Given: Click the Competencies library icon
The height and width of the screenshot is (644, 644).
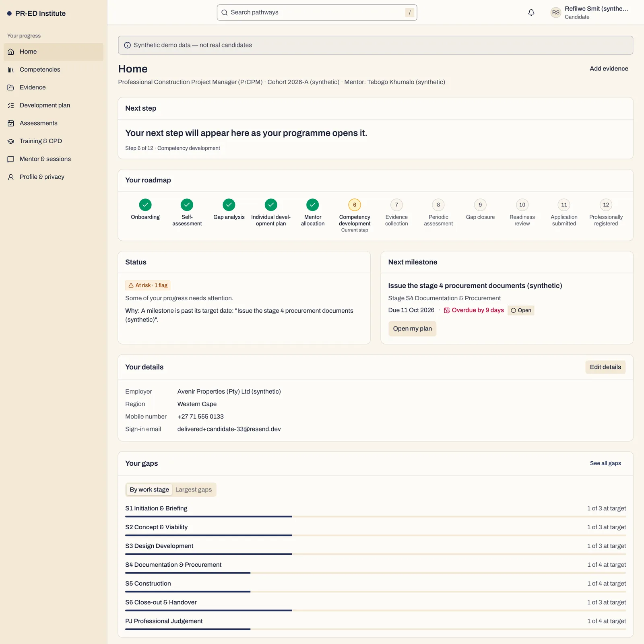Looking at the screenshot, I should [x=11, y=70].
